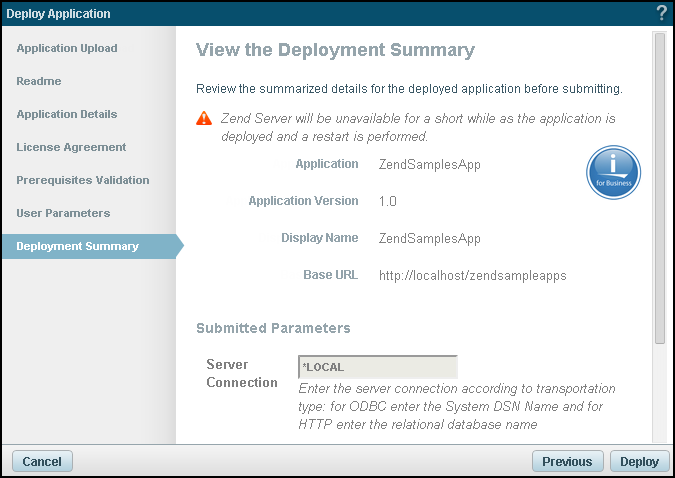
Task: Click the Application Version value 1.0
Action: (387, 201)
